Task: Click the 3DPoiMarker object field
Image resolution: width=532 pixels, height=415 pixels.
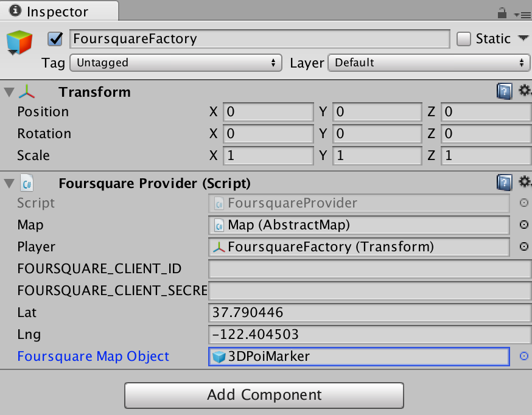Action: 359,357
